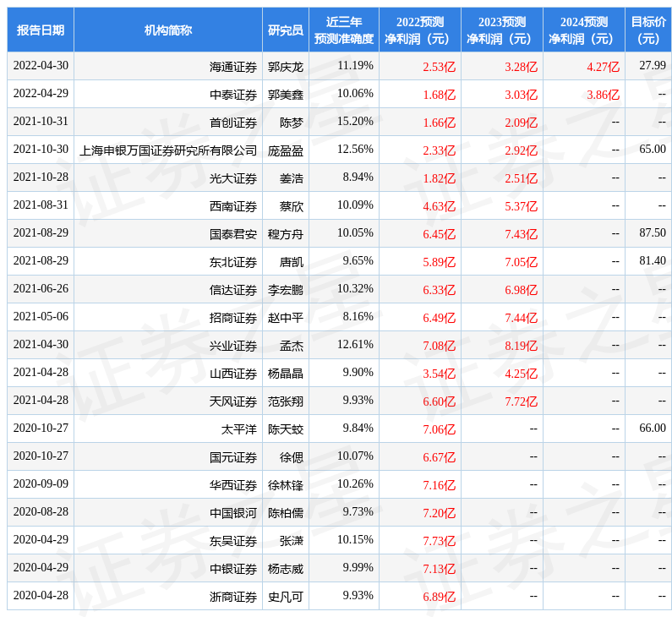Select researcher 史凡可
Image resolution: width=672 pixels, height=617 pixels.
(x=286, y=597)
